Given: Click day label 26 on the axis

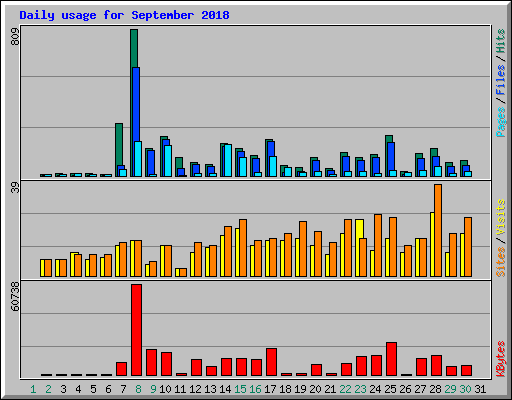Looking at the screenshot, I should click(x=405, y=389).
